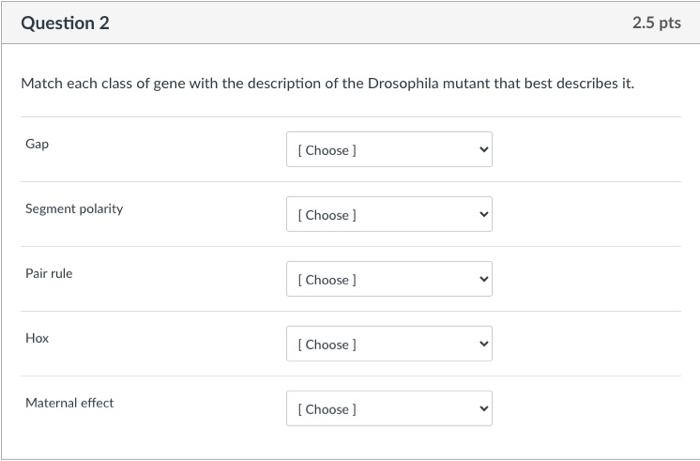Click the chevron arrow in Segment polarity's box
Screen dimensions: 700x461
point(484,215)
